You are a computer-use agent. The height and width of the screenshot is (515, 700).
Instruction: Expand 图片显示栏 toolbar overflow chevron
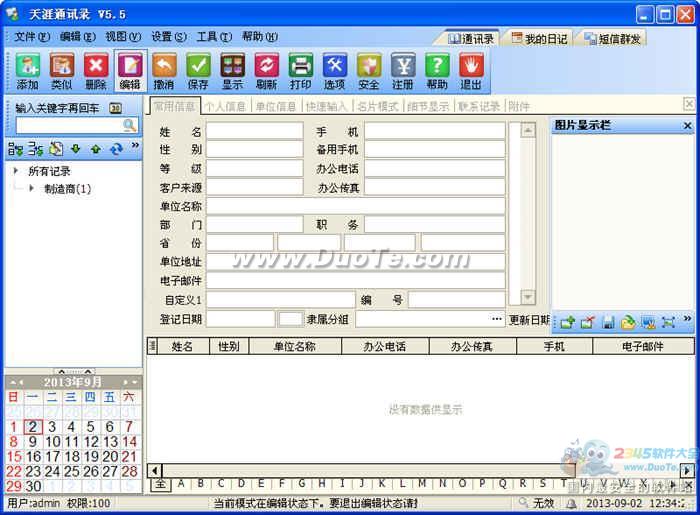[687, 318]
